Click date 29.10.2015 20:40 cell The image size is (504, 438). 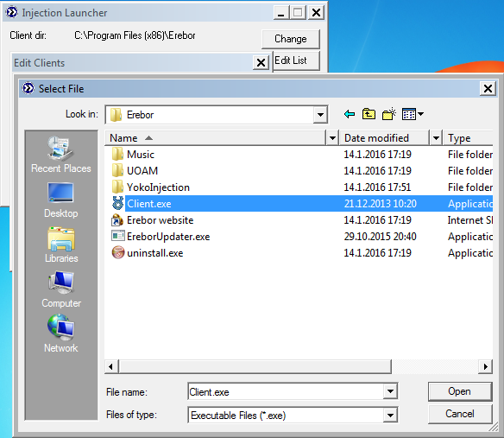[x=381, y=237]
